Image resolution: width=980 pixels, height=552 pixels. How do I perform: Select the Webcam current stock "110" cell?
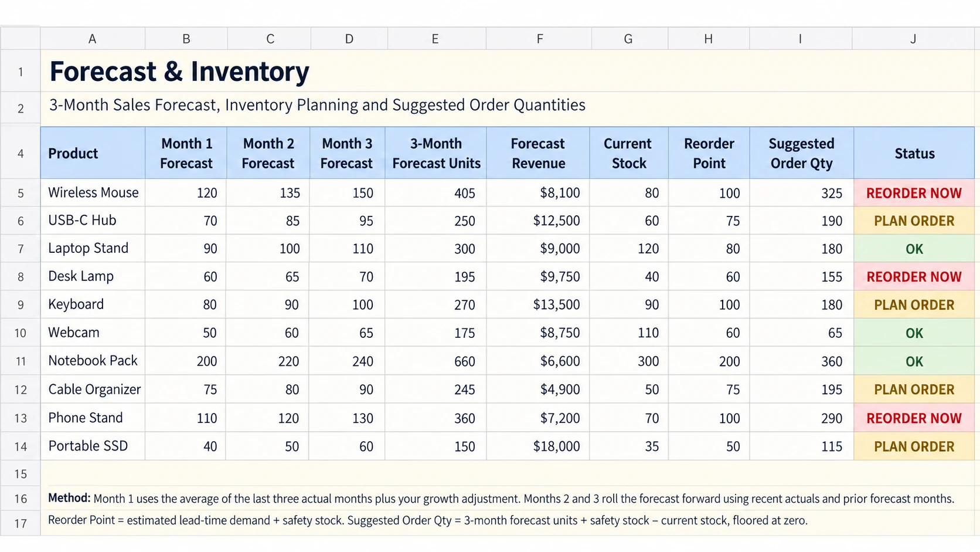[629, 333]
